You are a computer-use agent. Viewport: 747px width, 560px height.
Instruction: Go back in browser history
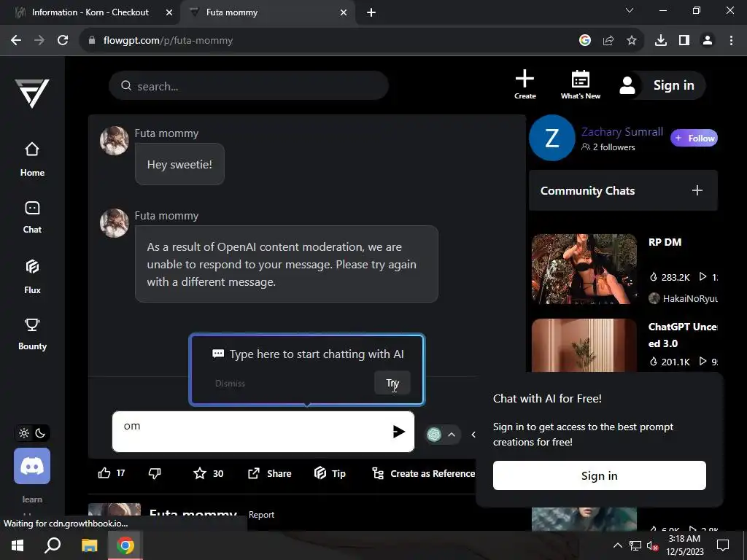click(16, 41)
